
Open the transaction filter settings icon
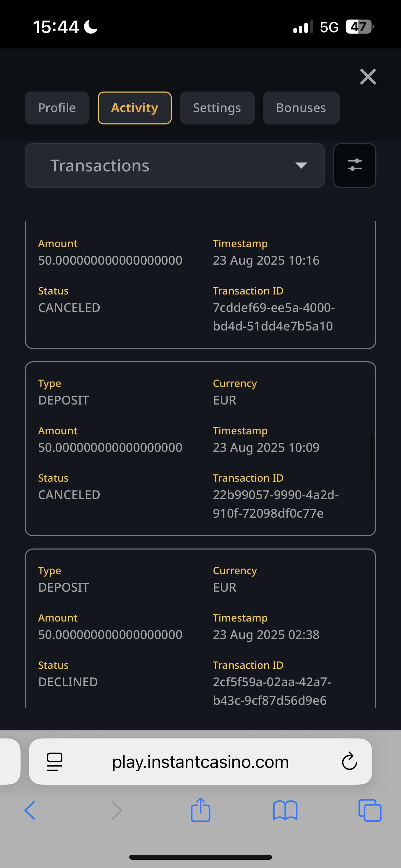(x=354, y=165)
